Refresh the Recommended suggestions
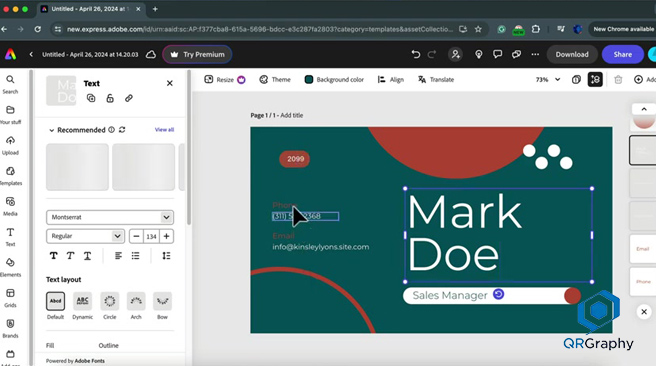 [122, 130]
